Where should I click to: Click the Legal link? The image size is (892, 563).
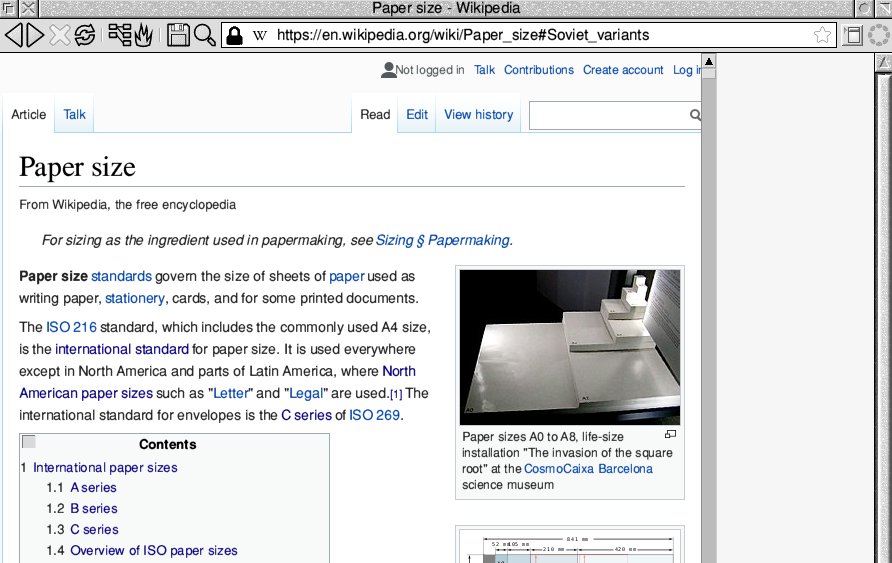click(306, 394)
